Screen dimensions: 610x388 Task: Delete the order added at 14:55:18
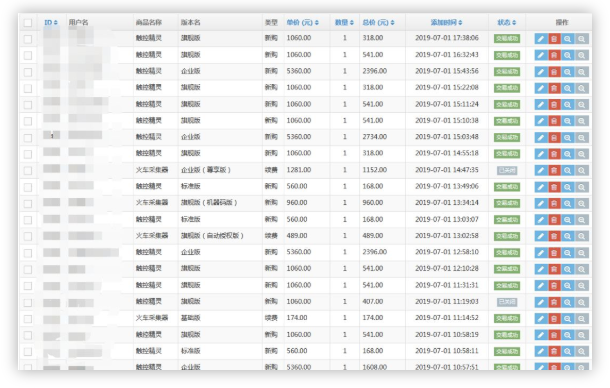coord(554,154)
